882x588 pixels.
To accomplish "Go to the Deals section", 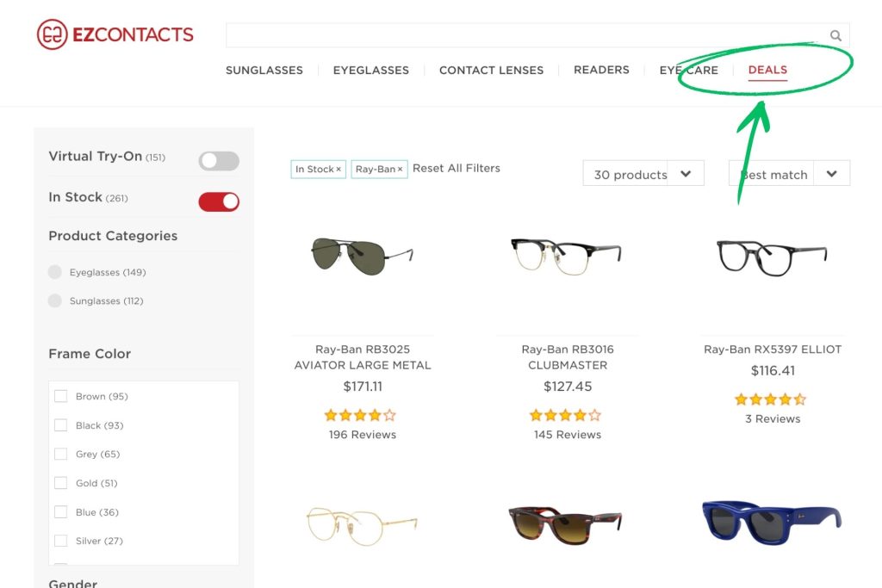I will click(767, 70).
